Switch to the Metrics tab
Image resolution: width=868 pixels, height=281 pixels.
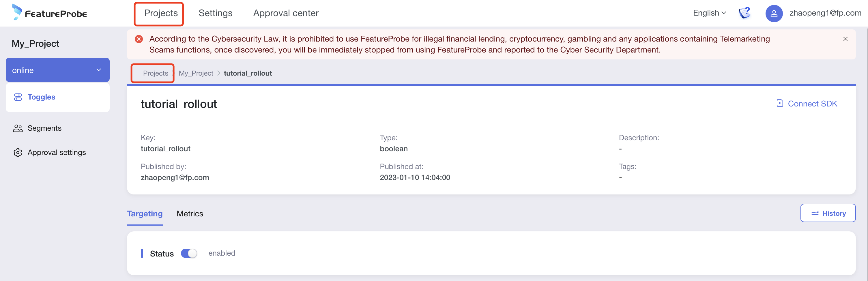[x=190, y=213]
